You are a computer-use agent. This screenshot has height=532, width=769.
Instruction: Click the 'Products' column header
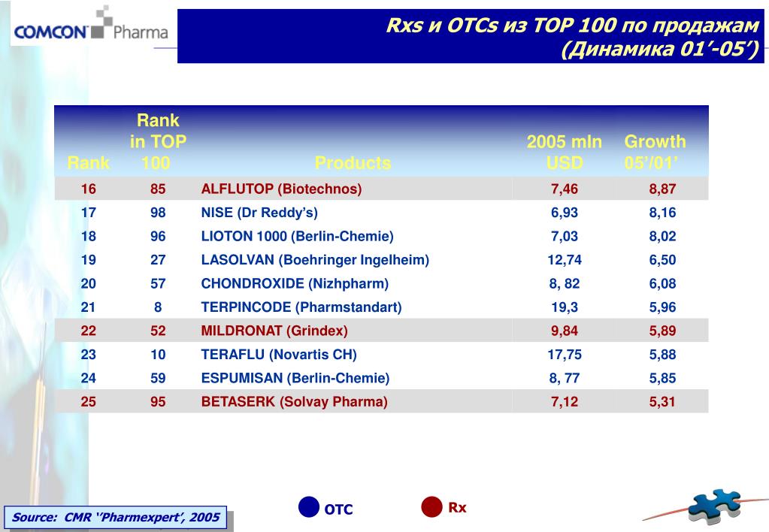point(353,162)
